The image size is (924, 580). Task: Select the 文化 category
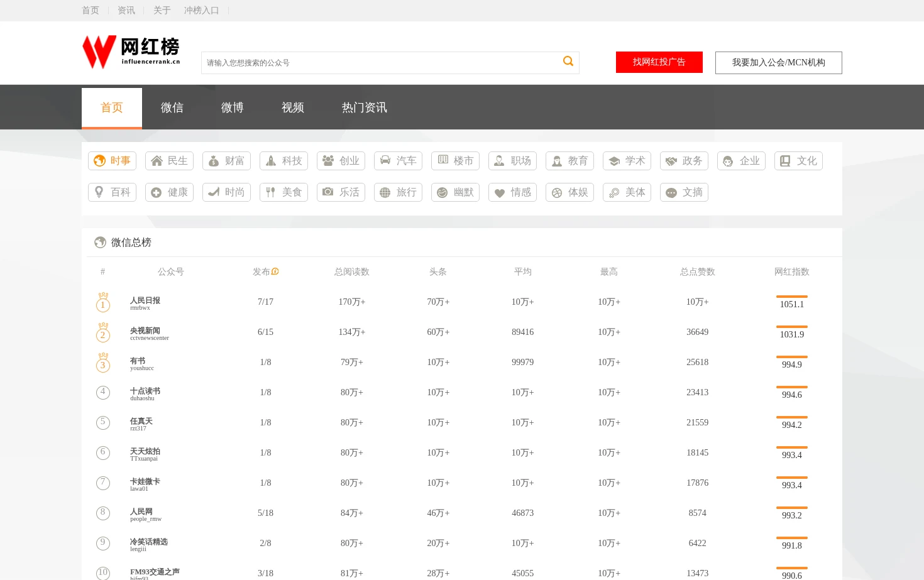point(798,161)
